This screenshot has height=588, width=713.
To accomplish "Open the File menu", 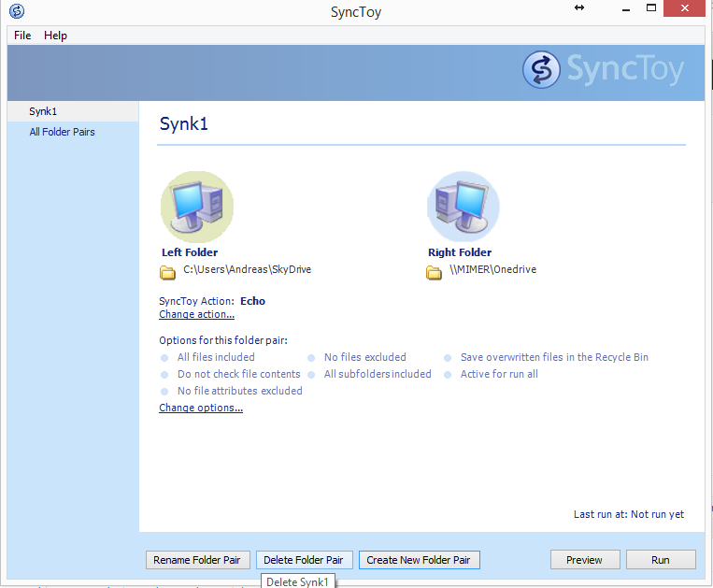I will pyautogui.click(x=22, y=36).
